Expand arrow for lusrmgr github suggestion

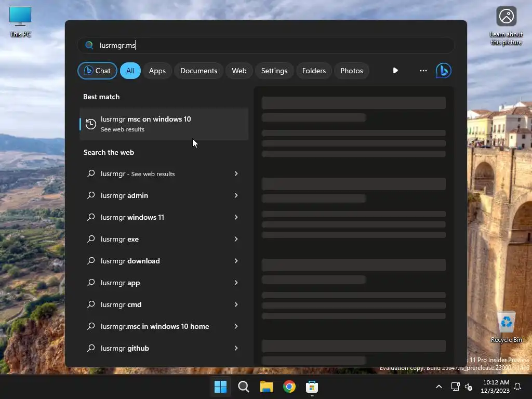pyautogui.click(x=236, y=348)
